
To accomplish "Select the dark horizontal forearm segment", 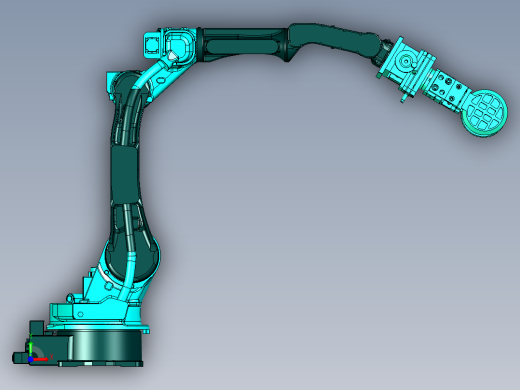I will tap(243, 44).
